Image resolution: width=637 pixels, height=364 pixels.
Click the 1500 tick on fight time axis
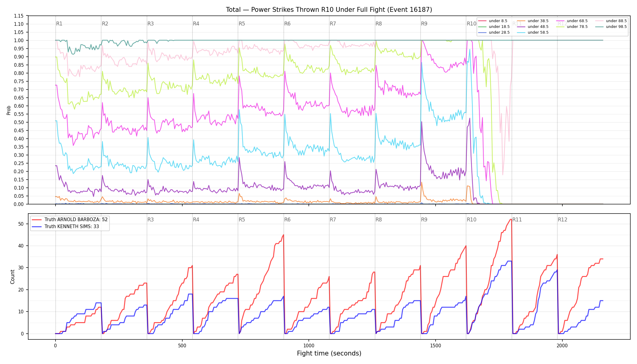[x=436, y=345]
